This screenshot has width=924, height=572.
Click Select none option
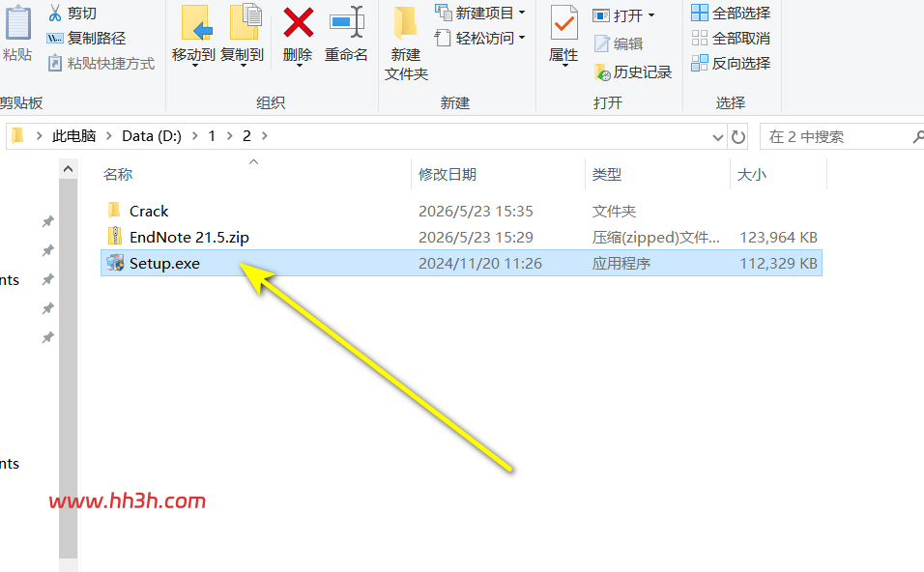click(731, 39)
